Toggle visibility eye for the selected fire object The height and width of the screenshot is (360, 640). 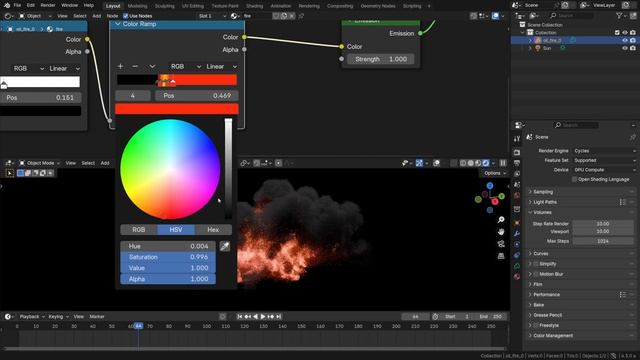point(624,40)
